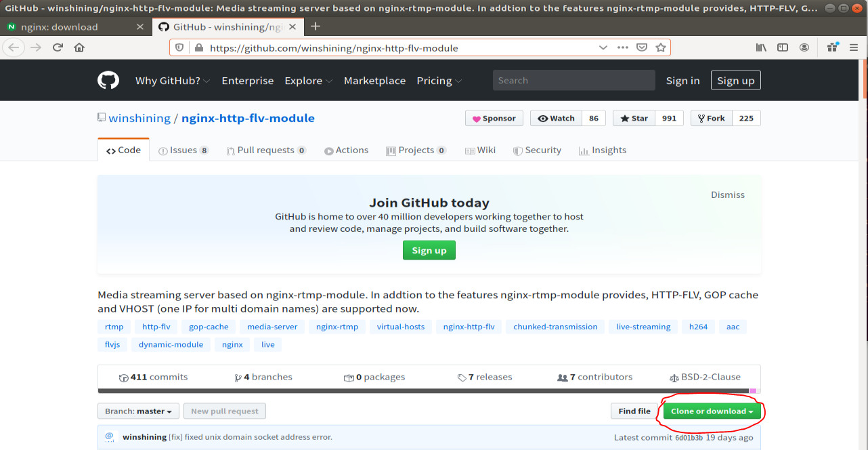Viewport: 868px width, 450px height.
Task: Switch to the Wiki tab
Action: tap(480, 150)
